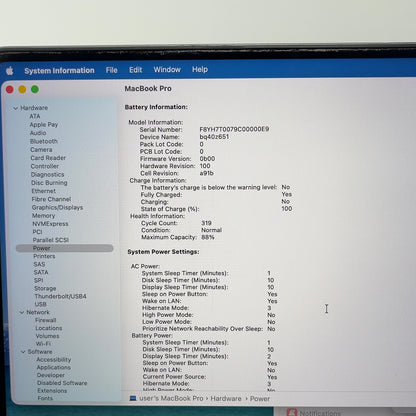Select Thunderbolt/USB4 in the sidebar
The width and height of the screenshot is (416, 416).
(60, 296)
